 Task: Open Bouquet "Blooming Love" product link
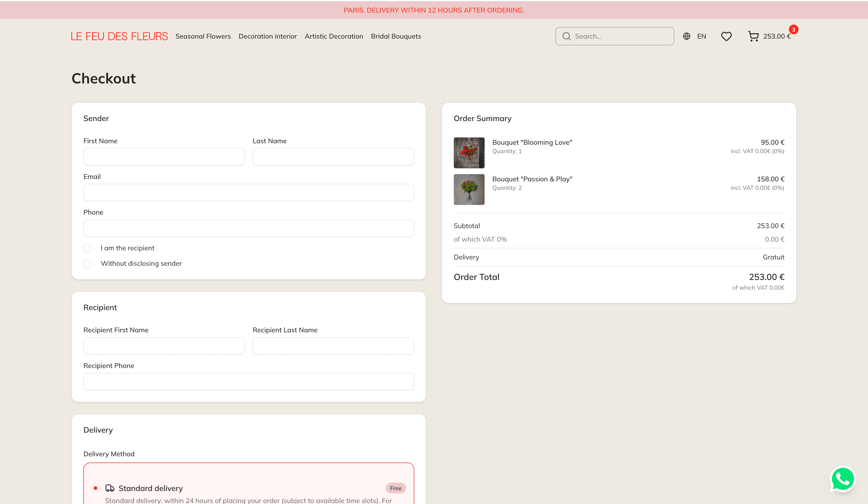(x=532, y=142)
